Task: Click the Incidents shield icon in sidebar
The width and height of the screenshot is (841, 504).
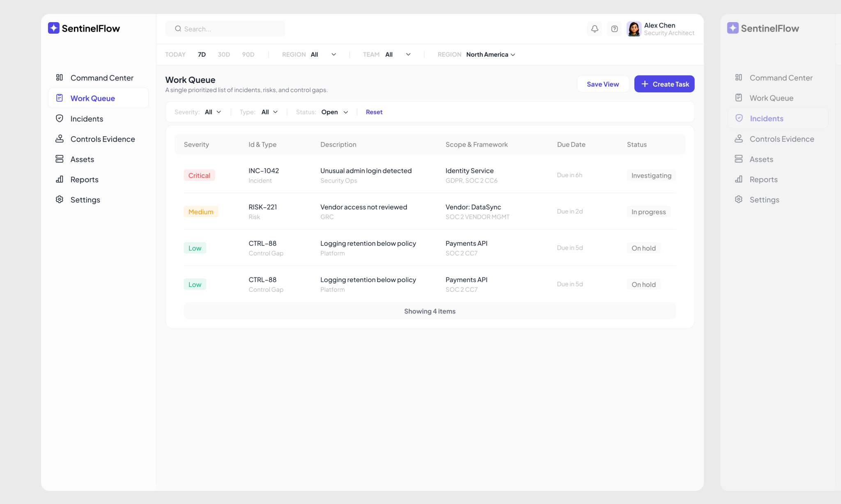Action: pos(60,119)
